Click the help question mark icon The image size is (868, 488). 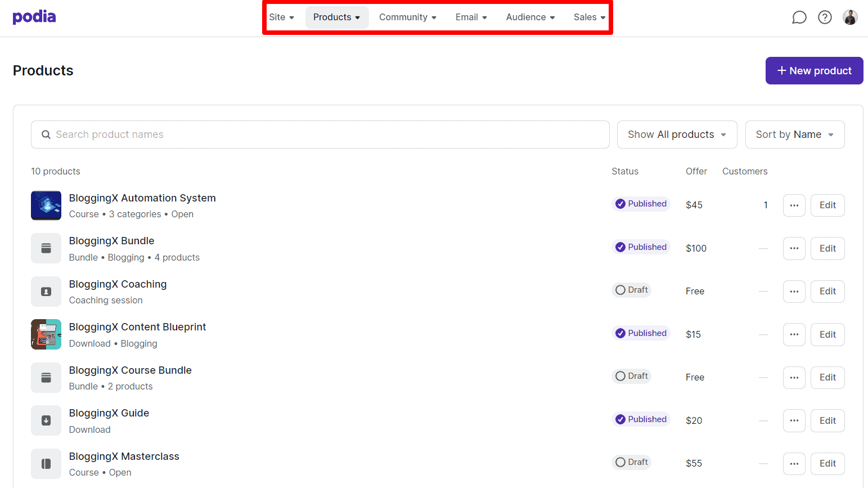(825, 17)
